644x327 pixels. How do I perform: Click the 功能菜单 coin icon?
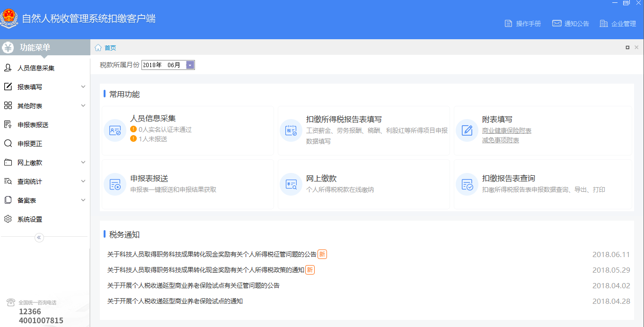(x=8, y=47)
